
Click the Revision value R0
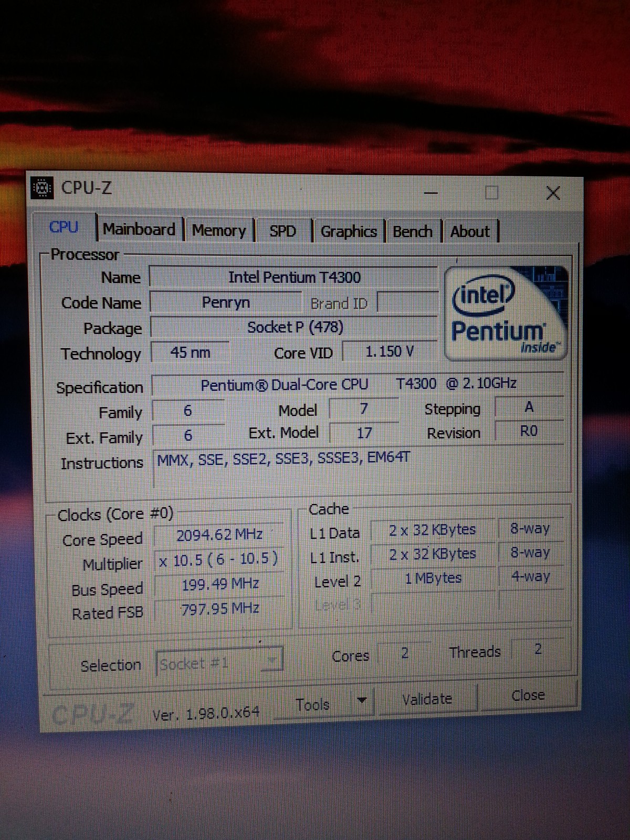point(529,431)
